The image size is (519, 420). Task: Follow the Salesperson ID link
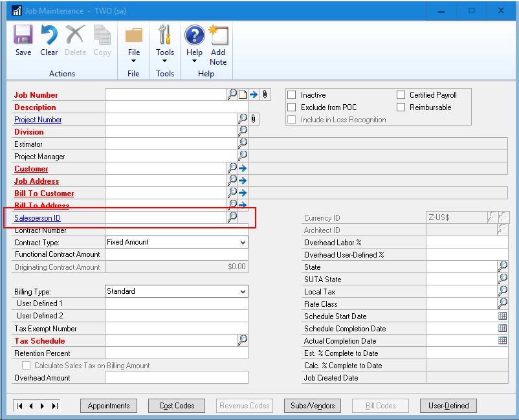(x=38, y=218)
